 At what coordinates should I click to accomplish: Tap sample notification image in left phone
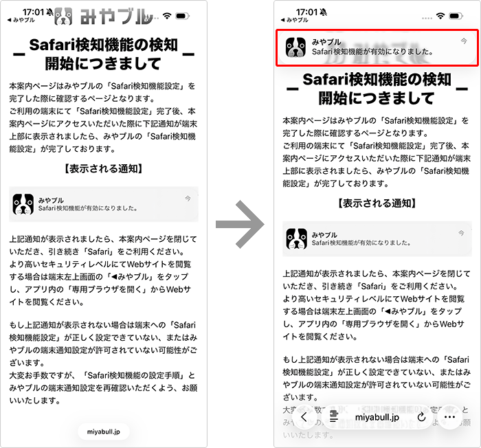tap(104, 204)
